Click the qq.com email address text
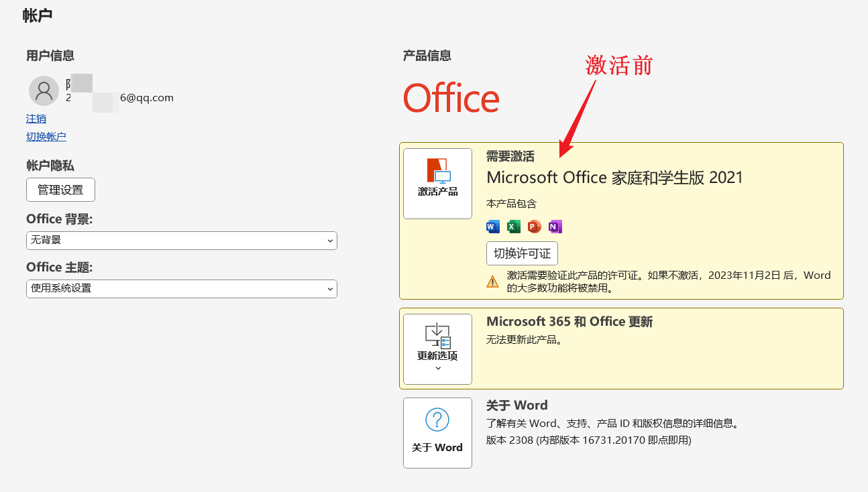 pos(146,98)
